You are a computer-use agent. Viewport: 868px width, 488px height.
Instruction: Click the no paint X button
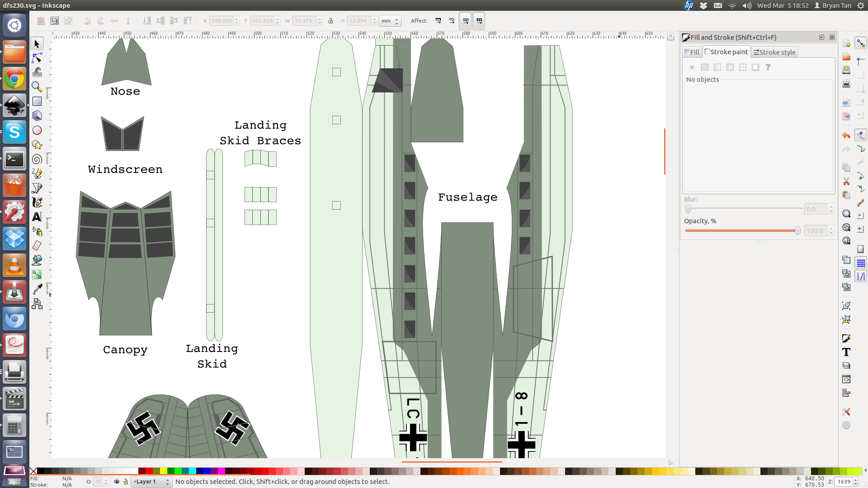click(692, 67)
